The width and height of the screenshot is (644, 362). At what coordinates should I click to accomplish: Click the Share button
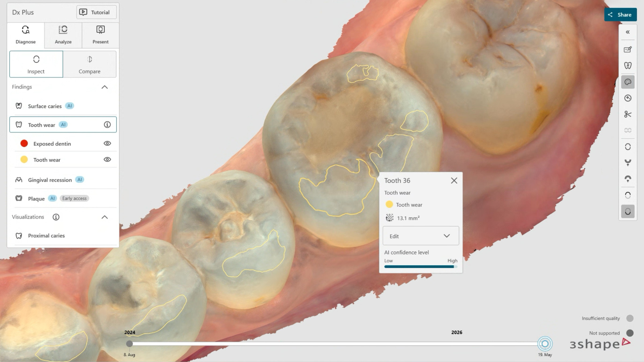[621, 15]
